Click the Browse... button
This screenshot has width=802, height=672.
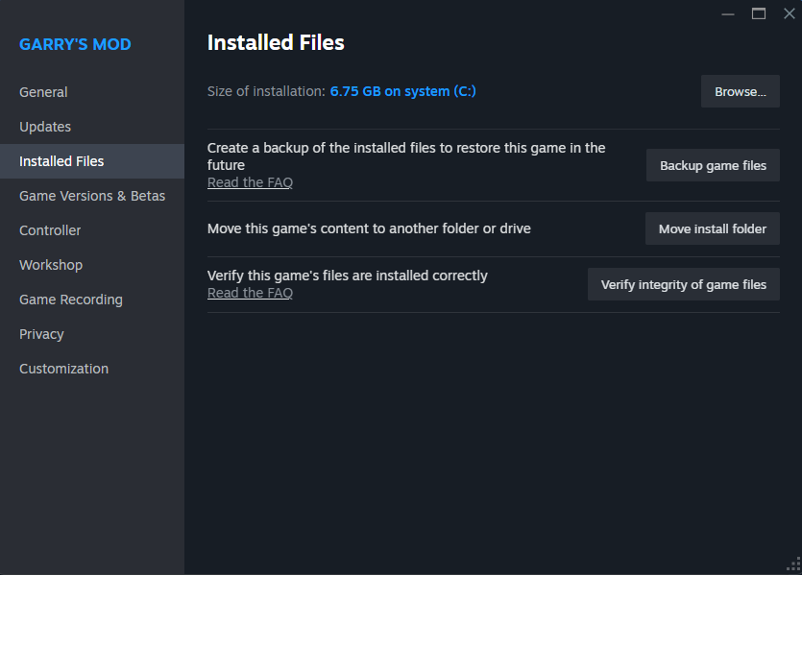(x=740, y=91)
